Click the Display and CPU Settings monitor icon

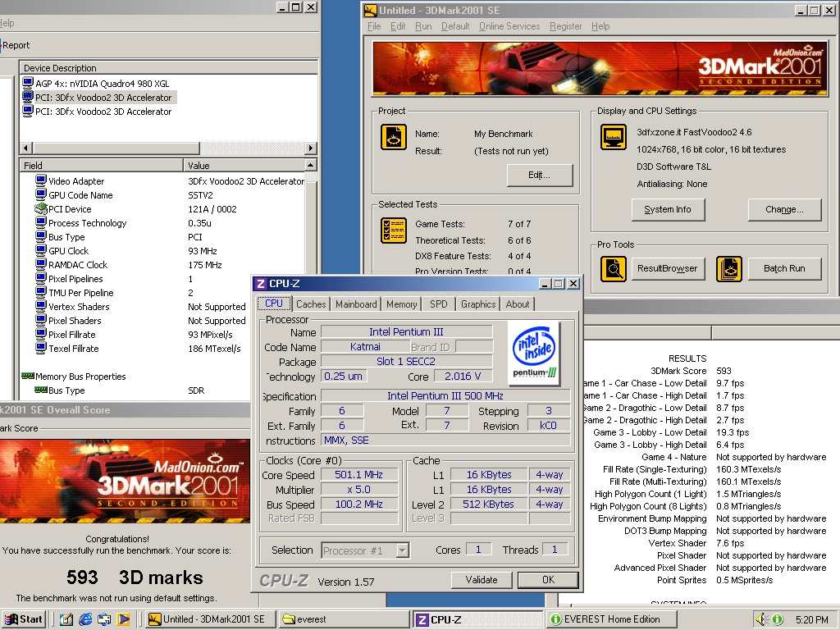pos(614,137)
